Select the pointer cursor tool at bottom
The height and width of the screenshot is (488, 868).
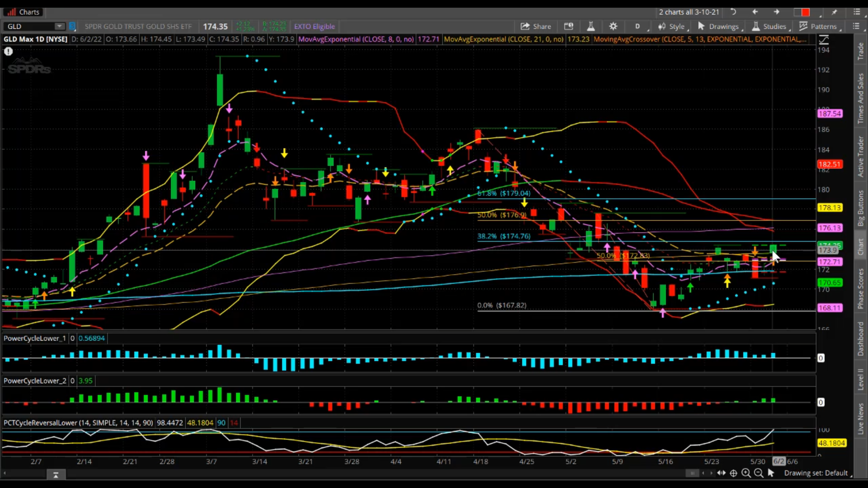(771, 473)
